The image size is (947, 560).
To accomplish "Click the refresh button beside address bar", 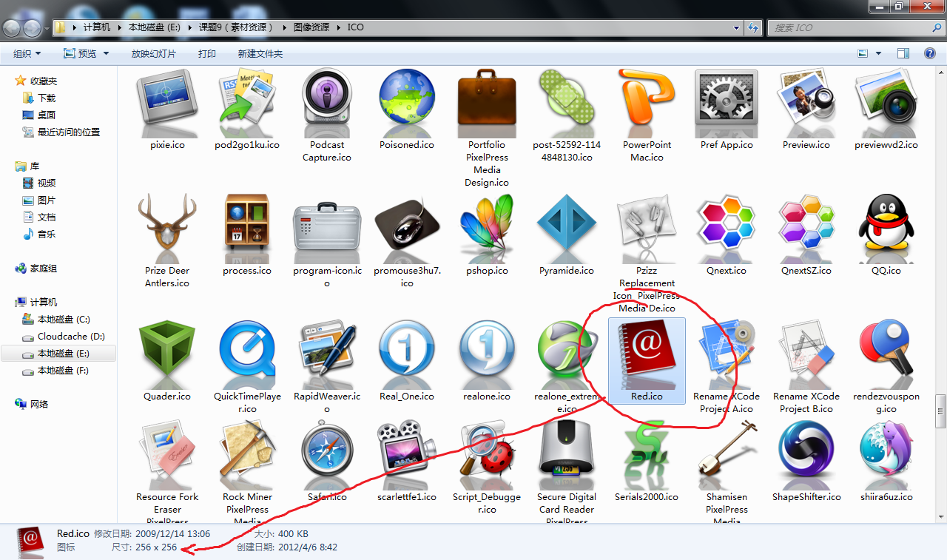I will click(753, 27).
